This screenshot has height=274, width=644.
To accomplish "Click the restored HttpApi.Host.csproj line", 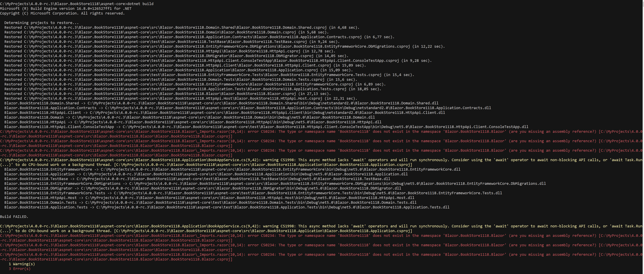I will (180, 98).
